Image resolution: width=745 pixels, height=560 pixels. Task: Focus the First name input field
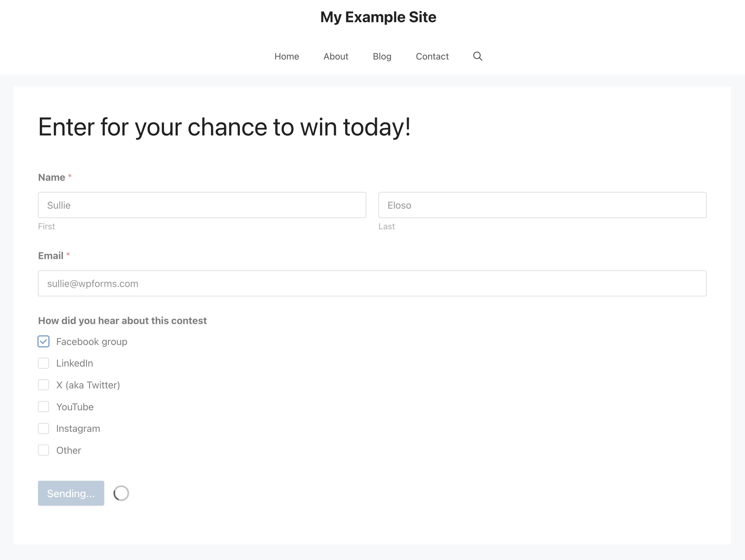click(x=202, y=205)
